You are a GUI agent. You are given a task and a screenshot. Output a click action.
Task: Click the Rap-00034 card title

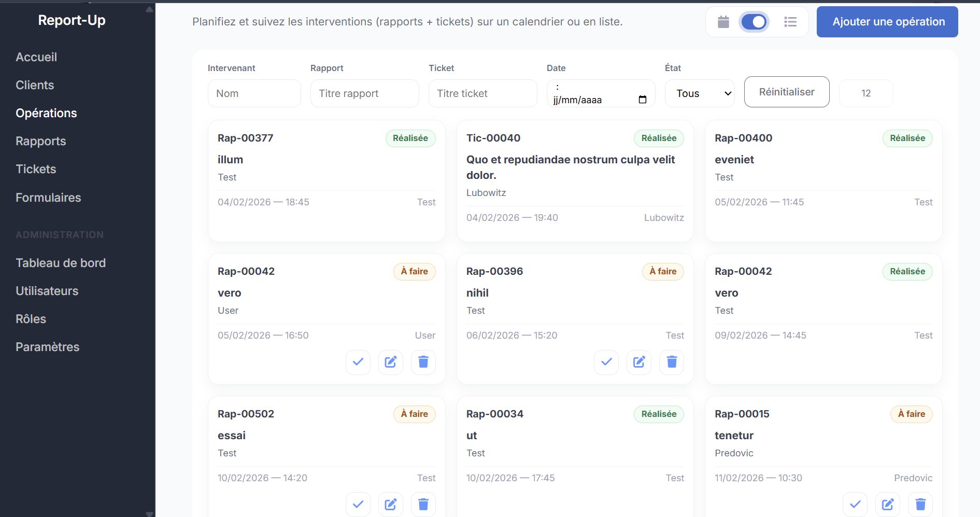(x=495, y=414)
